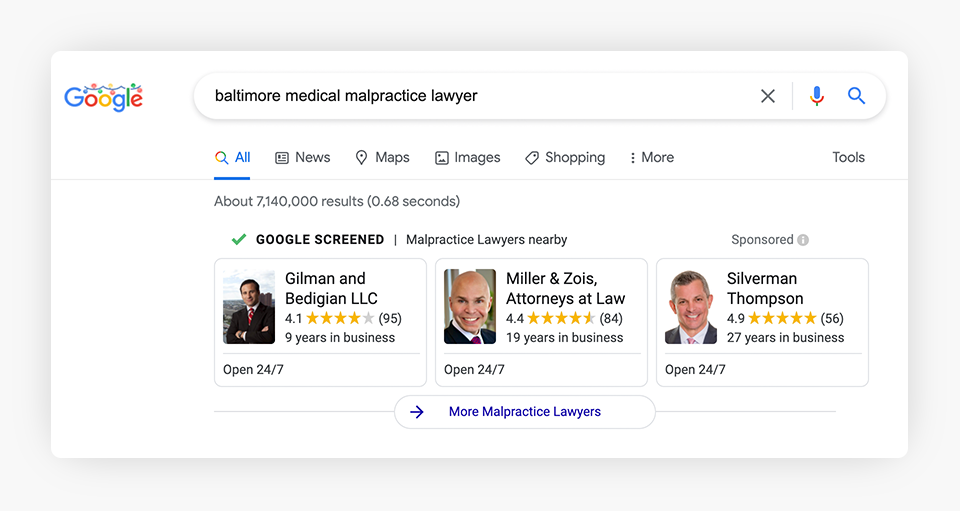960x511 pixels.
Task: Open the More search options menu
Action: tap(651, 158)
